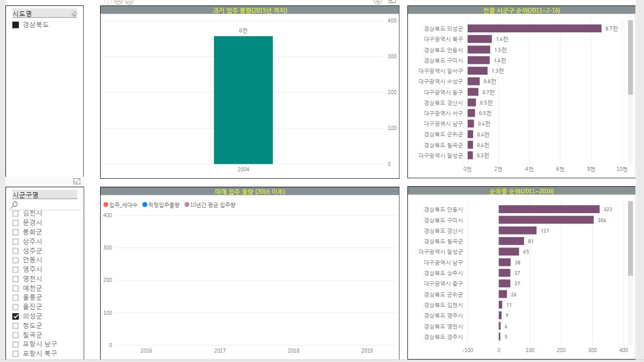Click the 경상북도 상주시 label in the 순유출 순위 chart

[443, 273]
